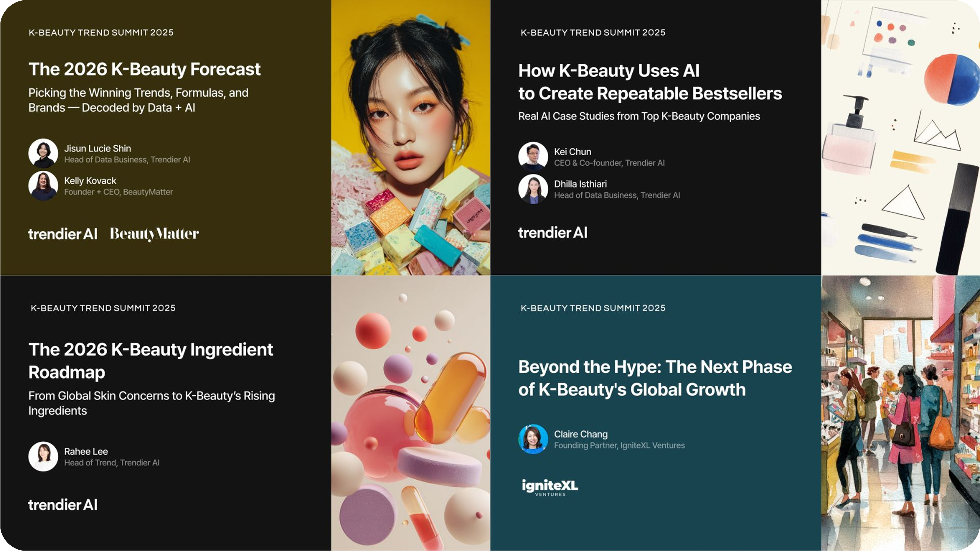Open the K-Beauty Ingredient Roadmap title
Viewport: 980px width, 551px height.
pos(151,361)
